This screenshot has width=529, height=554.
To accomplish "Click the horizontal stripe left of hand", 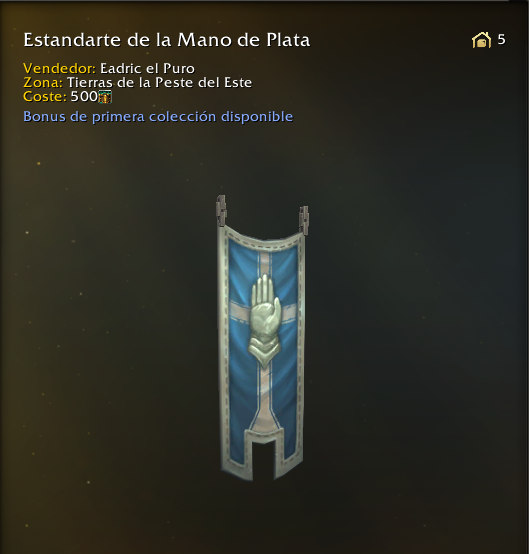I will coord(240,308).
